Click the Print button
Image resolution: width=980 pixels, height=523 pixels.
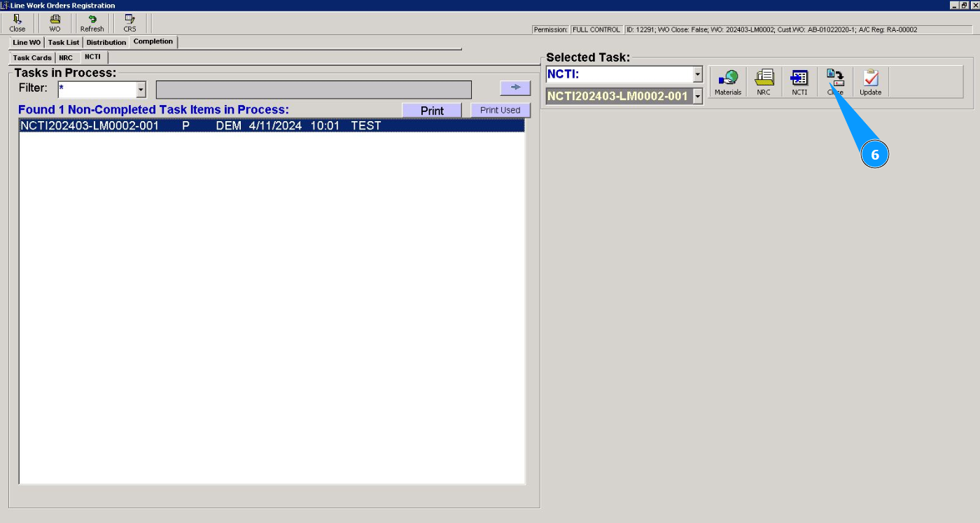tap(432, 111)
